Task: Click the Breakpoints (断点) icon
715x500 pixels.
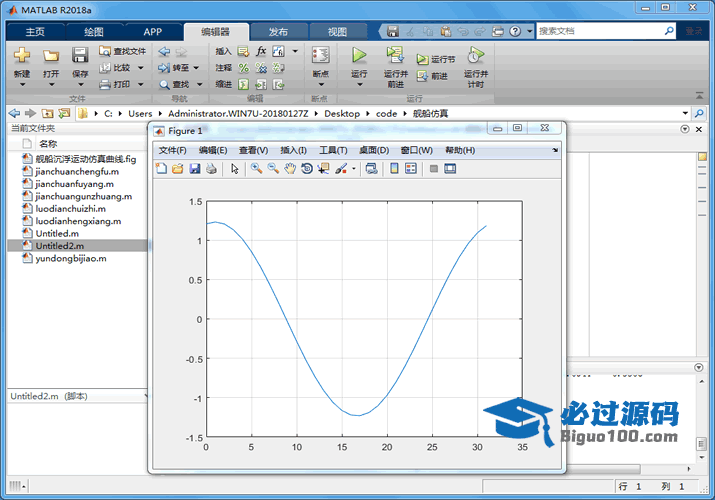Action: (x=321, y=56)
